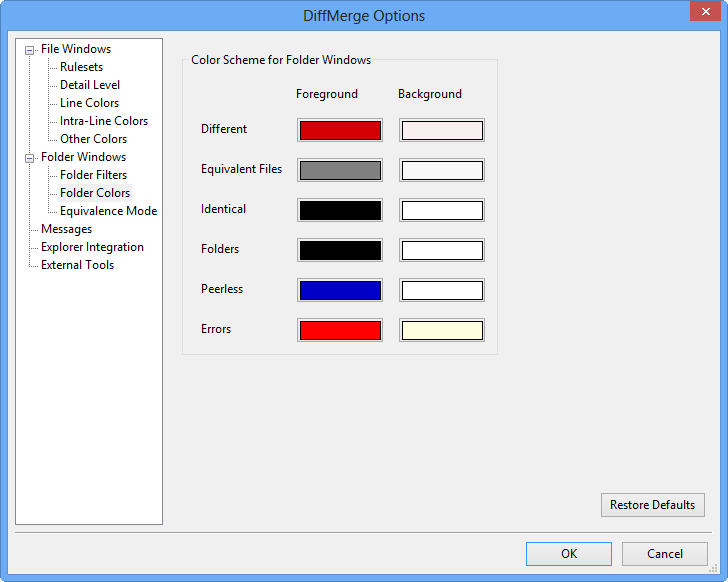
Task: Change the Equivalent Files background color
Action: (442, 170)
